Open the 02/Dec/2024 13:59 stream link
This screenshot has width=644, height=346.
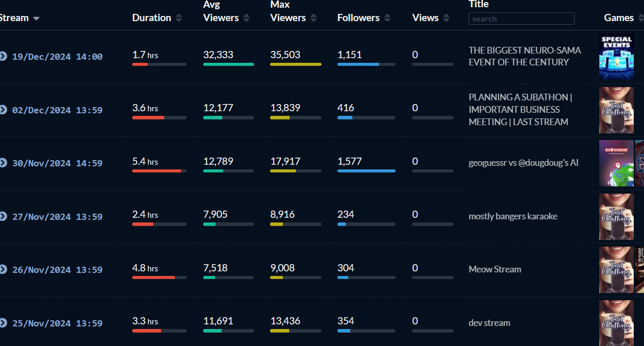click(57, 110)
